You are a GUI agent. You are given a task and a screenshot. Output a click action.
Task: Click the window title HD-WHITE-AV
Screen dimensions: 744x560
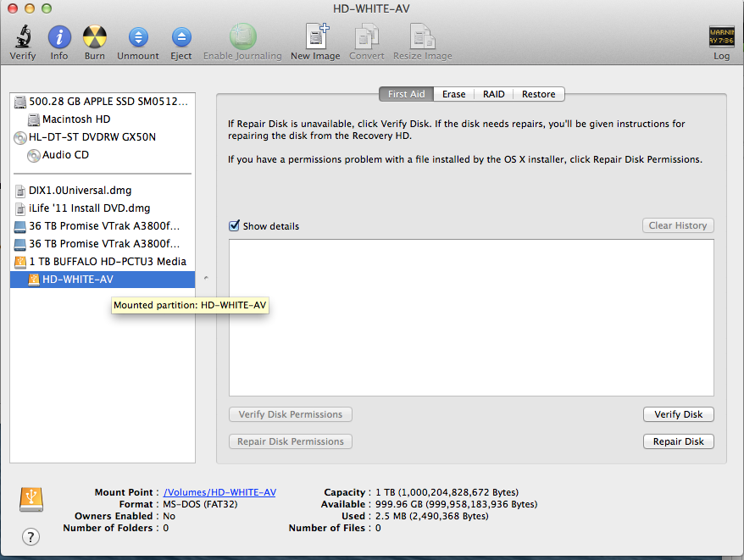click(x=371, y=8)
